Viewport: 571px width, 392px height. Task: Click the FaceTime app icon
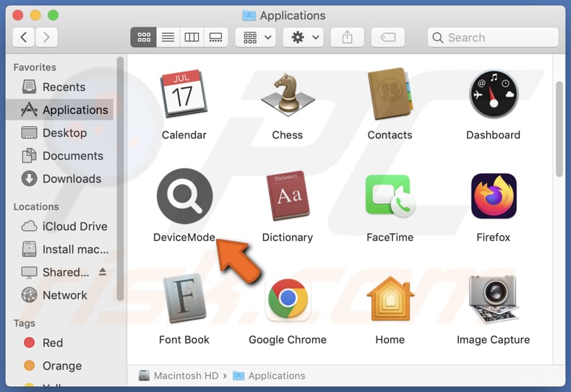tap(390, 196)
